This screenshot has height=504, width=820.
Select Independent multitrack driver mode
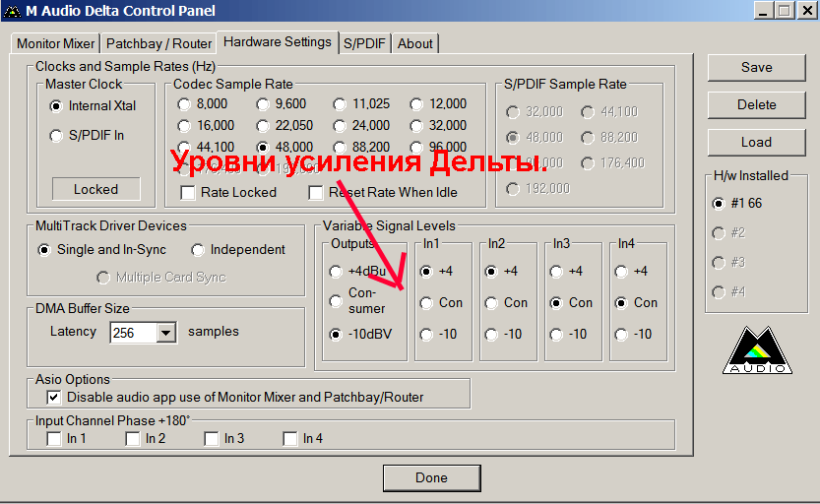(198, 250)
